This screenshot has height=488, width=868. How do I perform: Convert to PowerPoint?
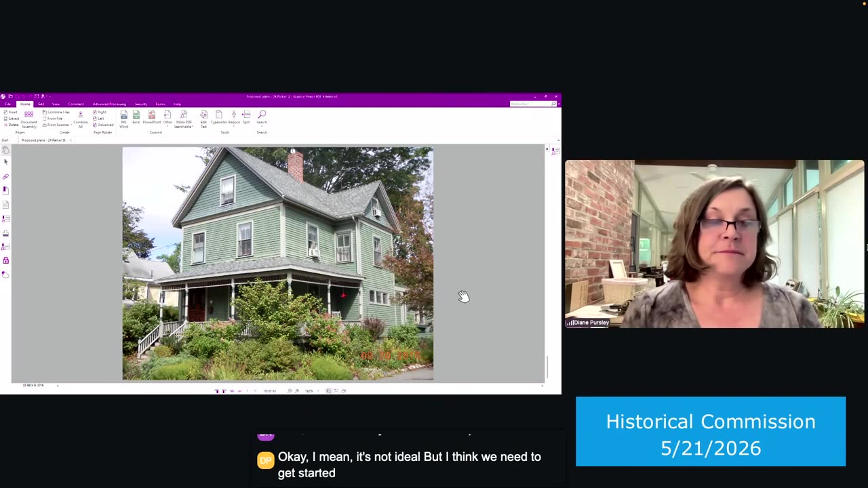tap(152, 118)
